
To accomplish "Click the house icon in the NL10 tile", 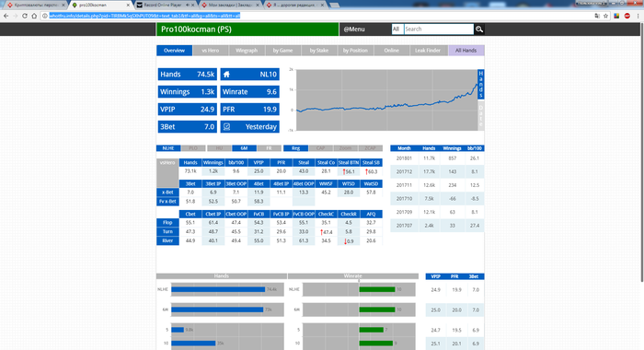I will pos(226,75).
